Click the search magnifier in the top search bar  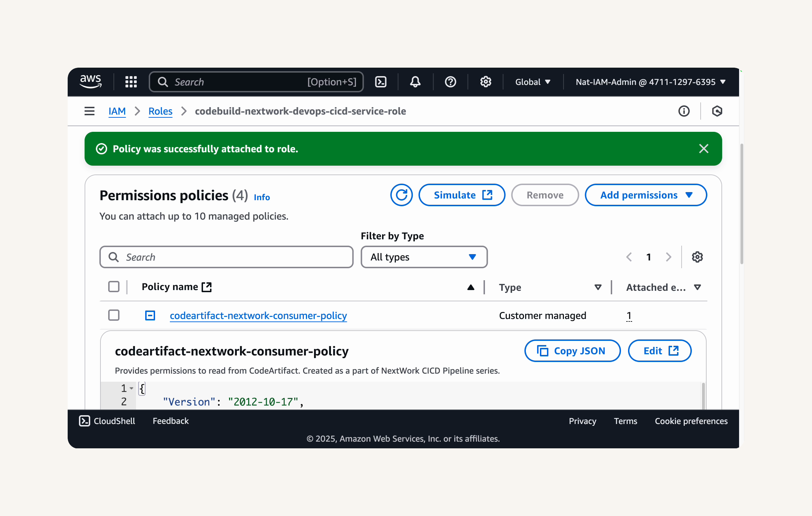tap(163, 82)
